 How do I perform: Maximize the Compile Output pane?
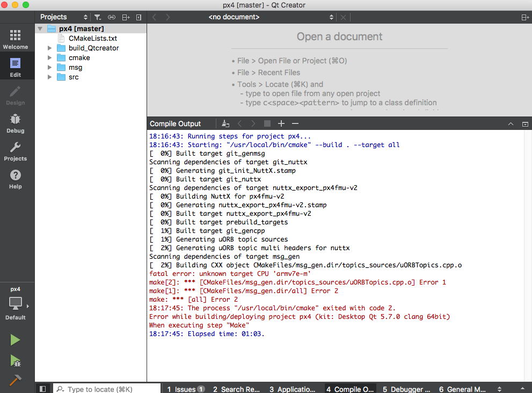(511, 124)
